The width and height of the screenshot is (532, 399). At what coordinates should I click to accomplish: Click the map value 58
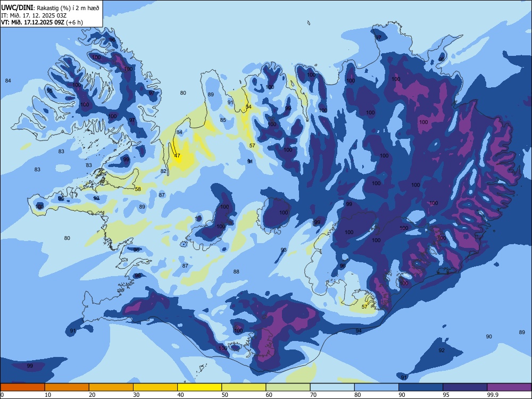(138, 189)
